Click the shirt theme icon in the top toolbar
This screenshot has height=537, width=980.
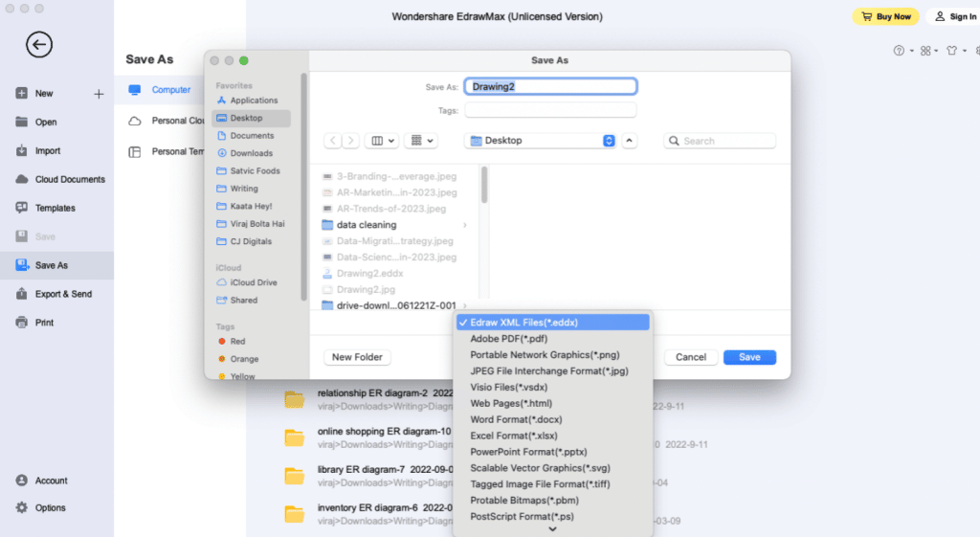point(952,51)
